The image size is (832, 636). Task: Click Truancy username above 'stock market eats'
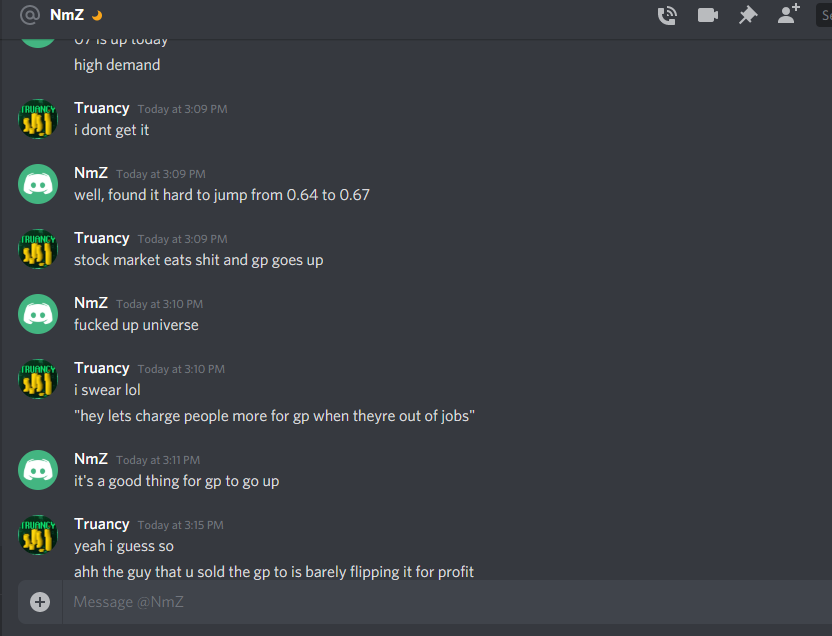point(102,238)
